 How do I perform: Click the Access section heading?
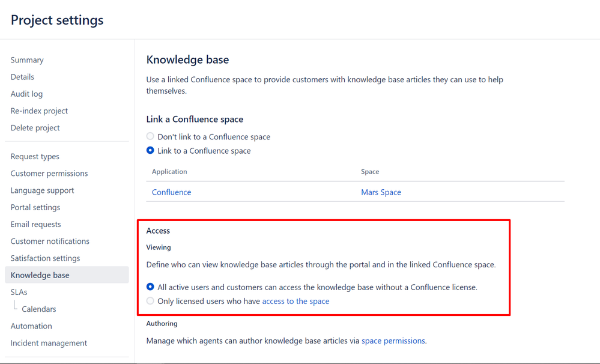(x=158, y=231)
